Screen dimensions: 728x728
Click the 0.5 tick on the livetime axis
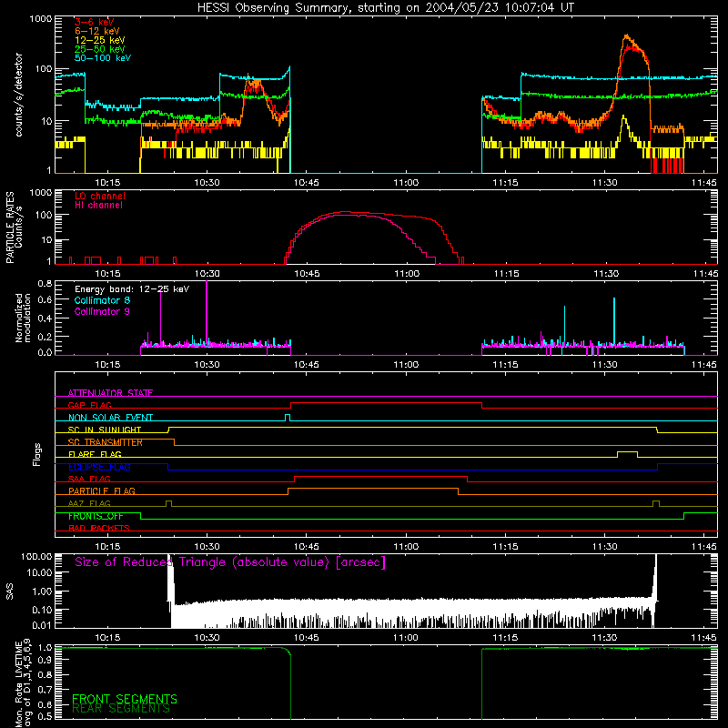click(45, 716)
